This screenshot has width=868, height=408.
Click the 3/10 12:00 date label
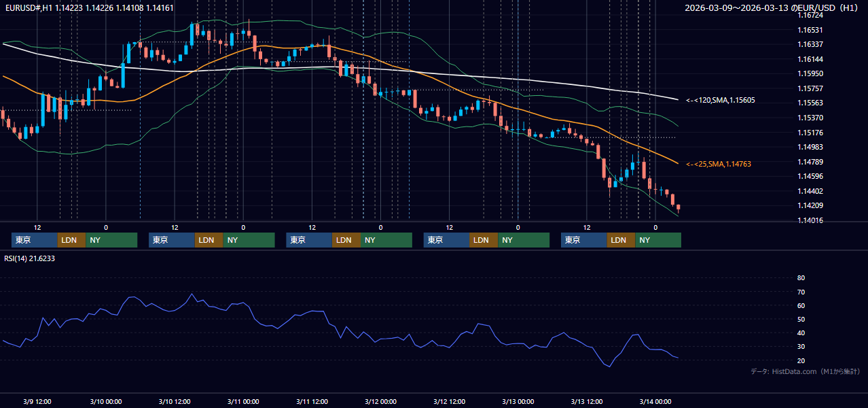tap(174, 401)
